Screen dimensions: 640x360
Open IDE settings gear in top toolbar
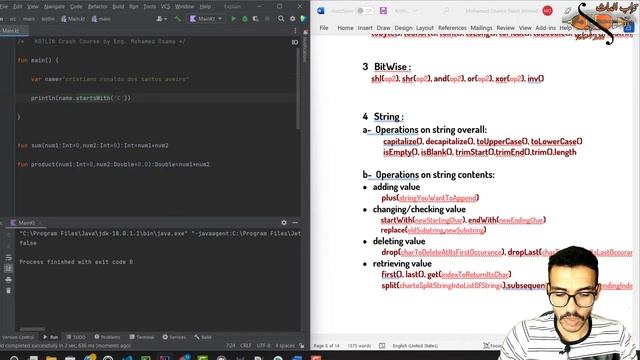click(293, 19)
